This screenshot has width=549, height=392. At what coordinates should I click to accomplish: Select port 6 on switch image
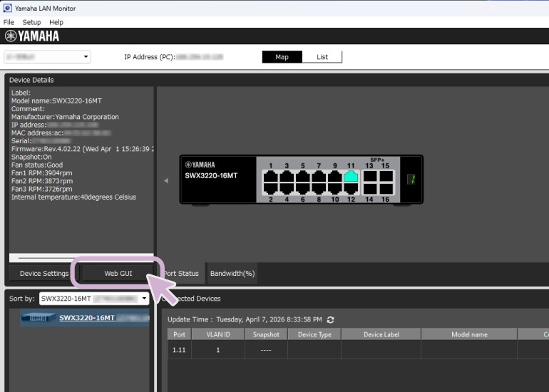(x=302, y=188)
